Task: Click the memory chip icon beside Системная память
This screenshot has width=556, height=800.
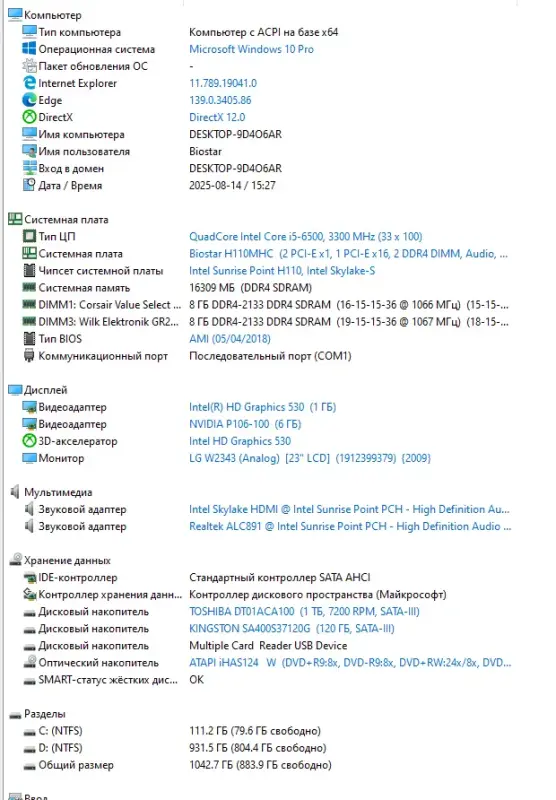Action: (29, 287)
